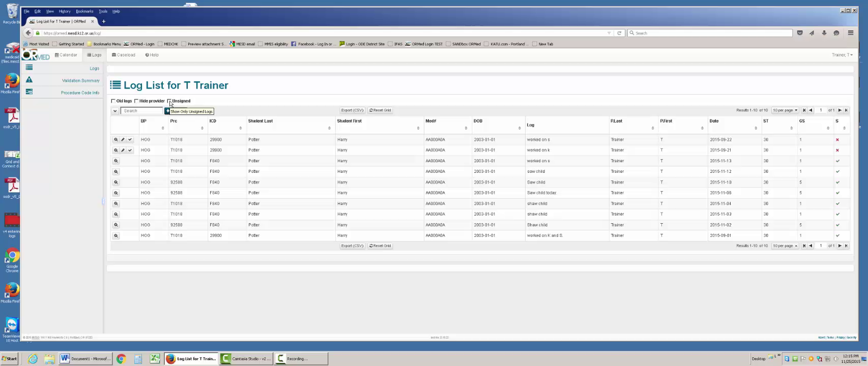Click the Procedure Code Info sidebar icon
Viewport: 868px width, 366px height.
(x=29, y=92)
